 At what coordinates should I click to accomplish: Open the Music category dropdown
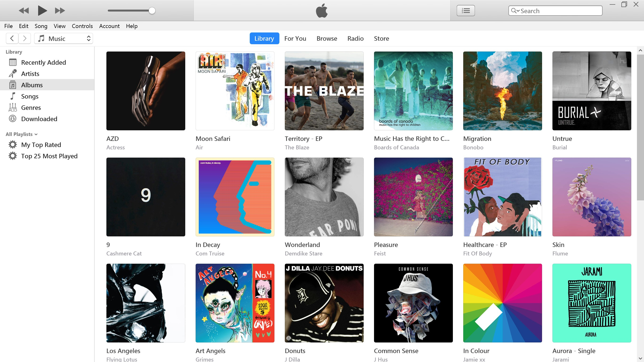coord(88,38)
